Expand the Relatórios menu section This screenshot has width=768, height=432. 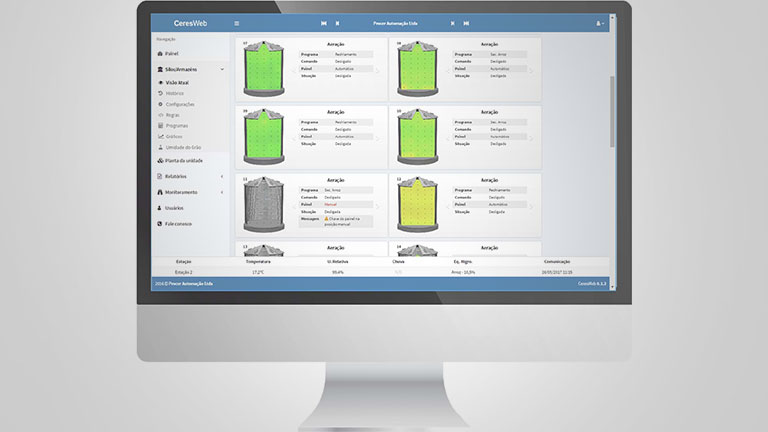pos(222,176)
